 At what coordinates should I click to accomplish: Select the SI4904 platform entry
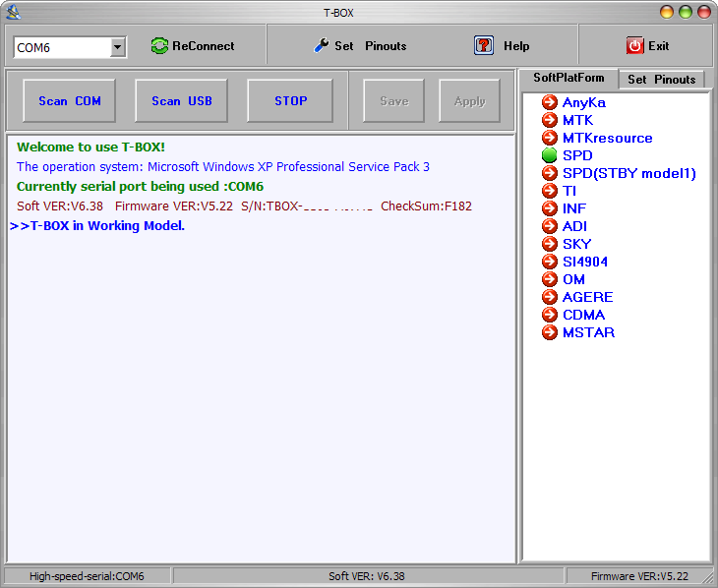coord(585,262)
